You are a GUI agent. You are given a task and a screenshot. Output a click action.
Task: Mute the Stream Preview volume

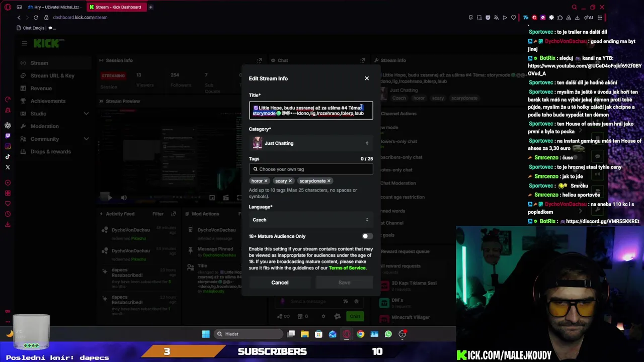[124, 198]
